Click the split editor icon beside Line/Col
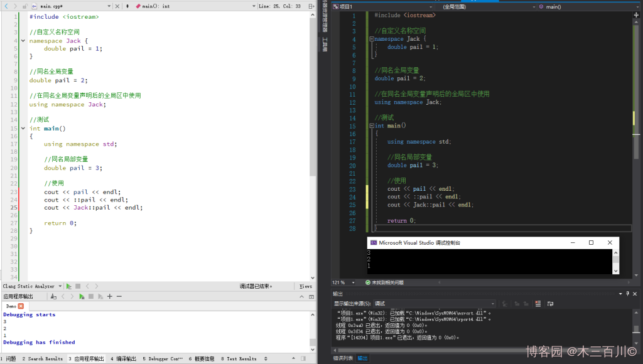This screenshot has width=643, height=364. [x=311, y=6]
